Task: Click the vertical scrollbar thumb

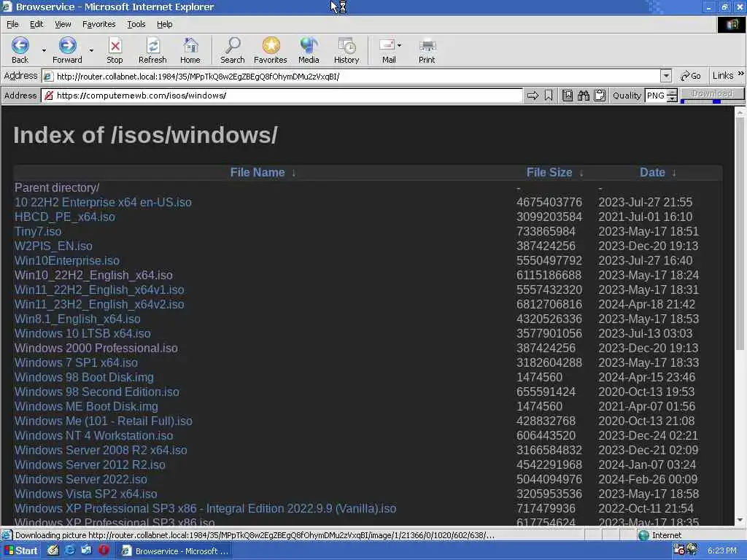Action: (740, 233)
